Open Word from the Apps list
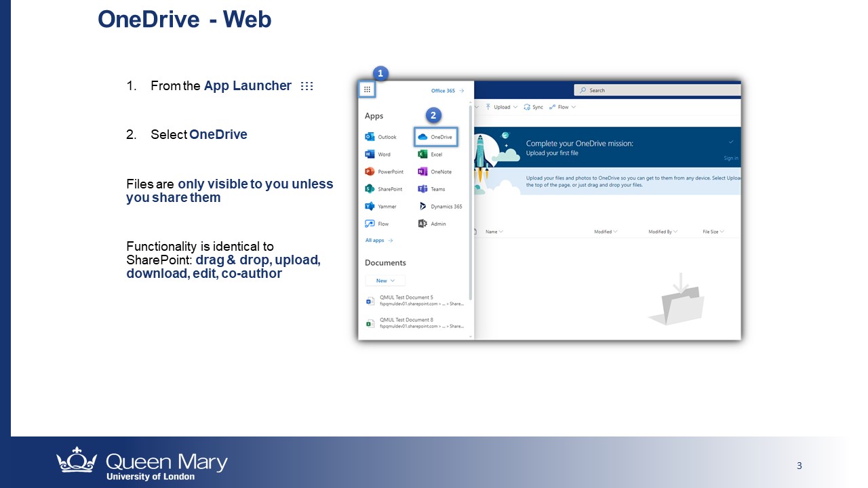Screen dimensions: 868x488 coord(378,155)
